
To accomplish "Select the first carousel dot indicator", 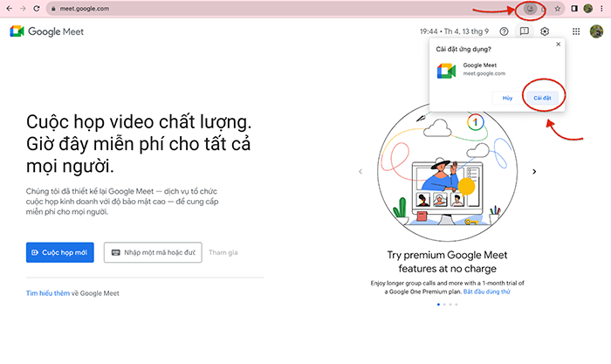I will point(438,305).
